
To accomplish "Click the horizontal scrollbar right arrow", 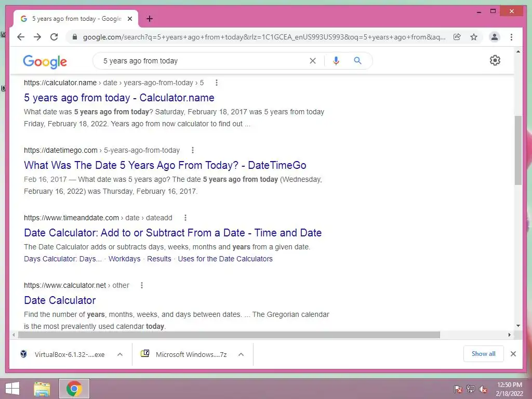I will (x=509, y=335).
